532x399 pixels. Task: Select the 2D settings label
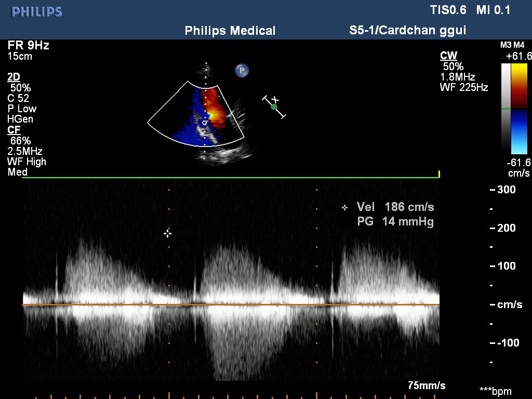(14, 77)
